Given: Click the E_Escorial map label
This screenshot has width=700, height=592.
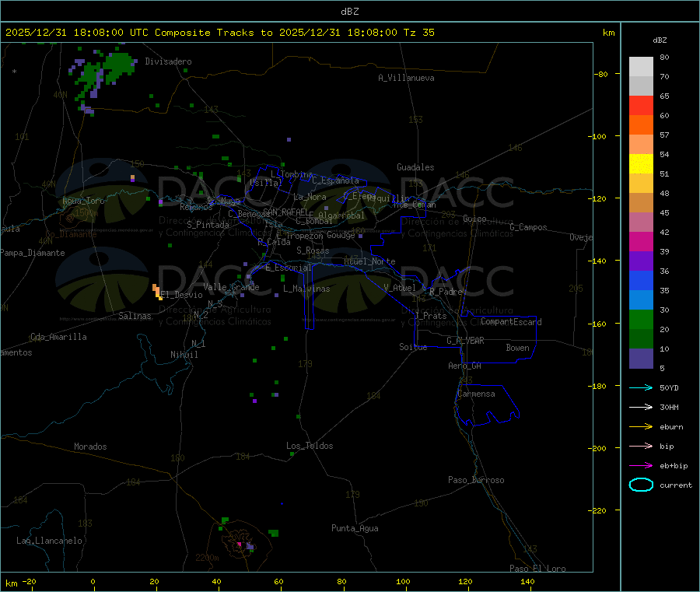Looking at the screenshot, I should pos(289,268).
